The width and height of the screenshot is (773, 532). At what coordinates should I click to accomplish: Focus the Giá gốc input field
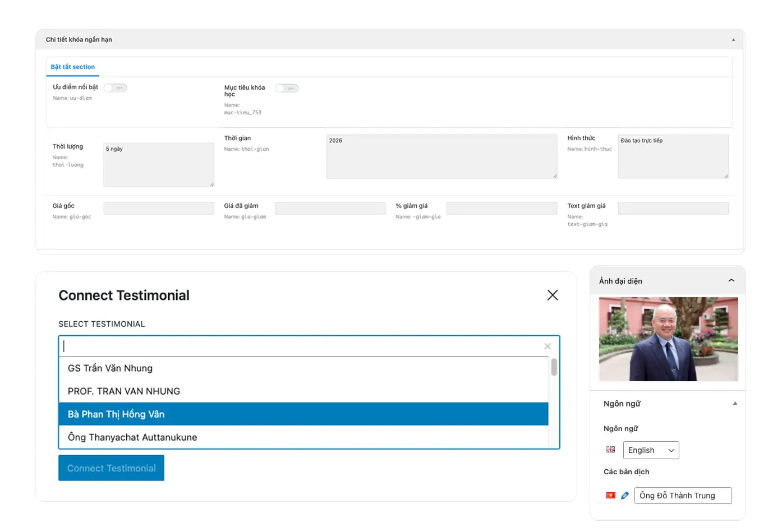(159, 209)
